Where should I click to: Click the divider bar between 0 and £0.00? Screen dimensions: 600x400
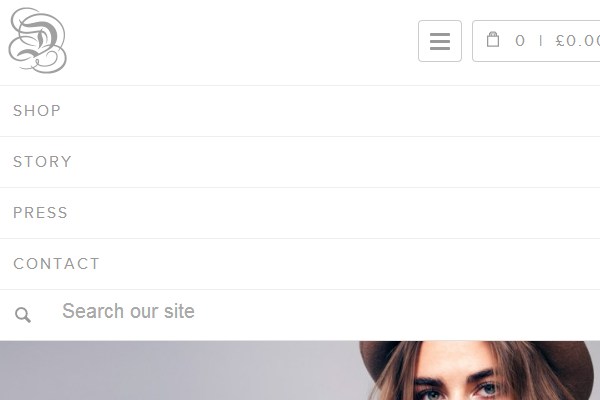[540, 41]
